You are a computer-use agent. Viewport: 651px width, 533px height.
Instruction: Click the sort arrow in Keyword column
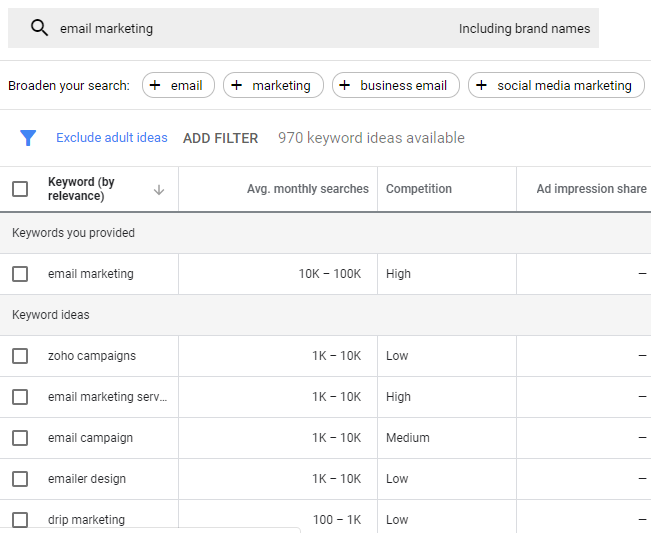pos(158,189)
